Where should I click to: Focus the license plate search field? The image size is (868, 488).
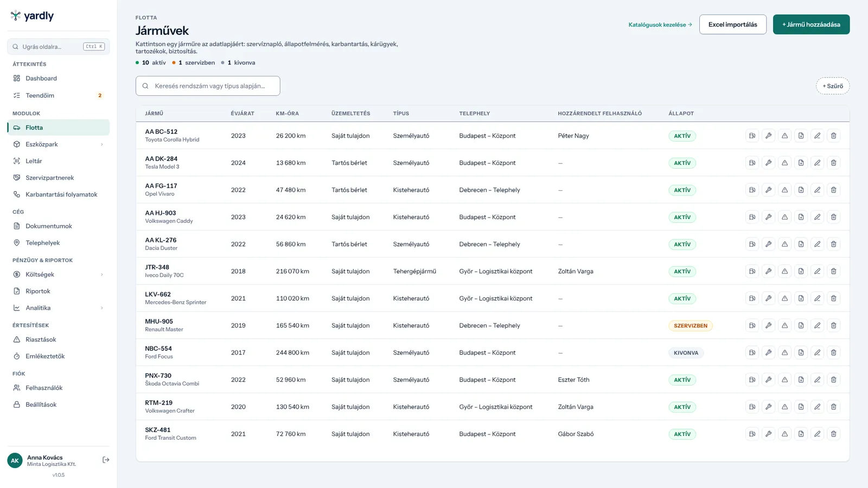[x=208, y=86]
